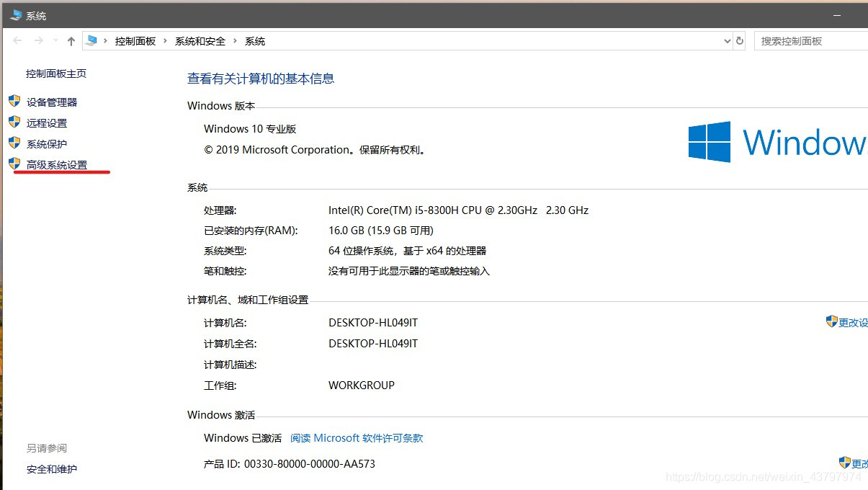The height and width of the screenshot is (490, 868).
Task: Focus the 搜索控制面板 search box
Action: pos(811,41)
